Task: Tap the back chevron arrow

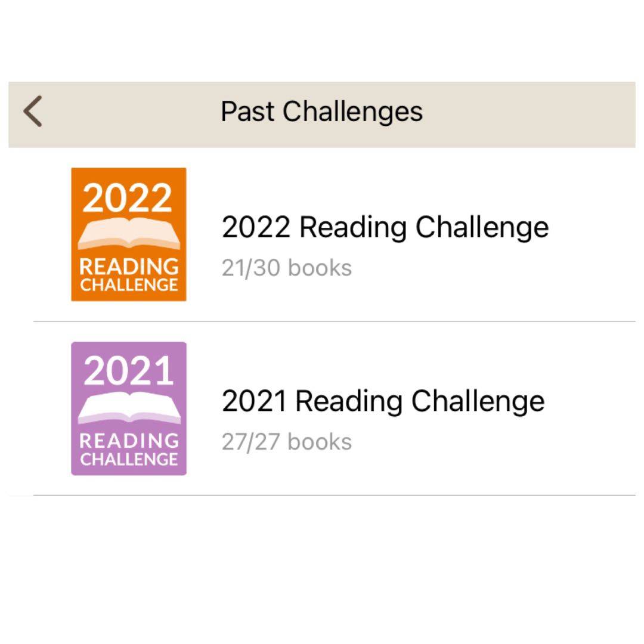Action: [x=33, y=112]
